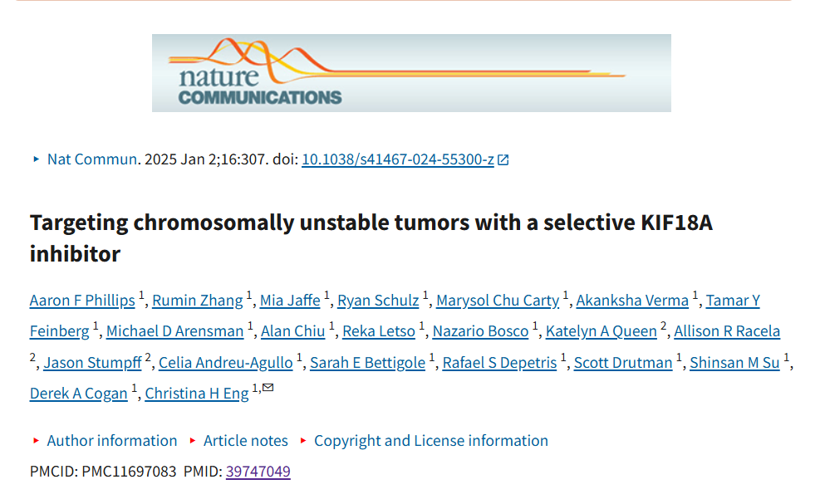Click the external link icon beside the DOI
This screenshot has width=825, height=504.
tap(503, 159)
